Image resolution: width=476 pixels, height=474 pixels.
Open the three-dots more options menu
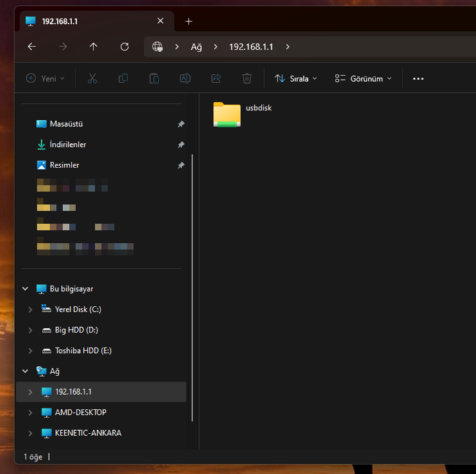point(418,79)
